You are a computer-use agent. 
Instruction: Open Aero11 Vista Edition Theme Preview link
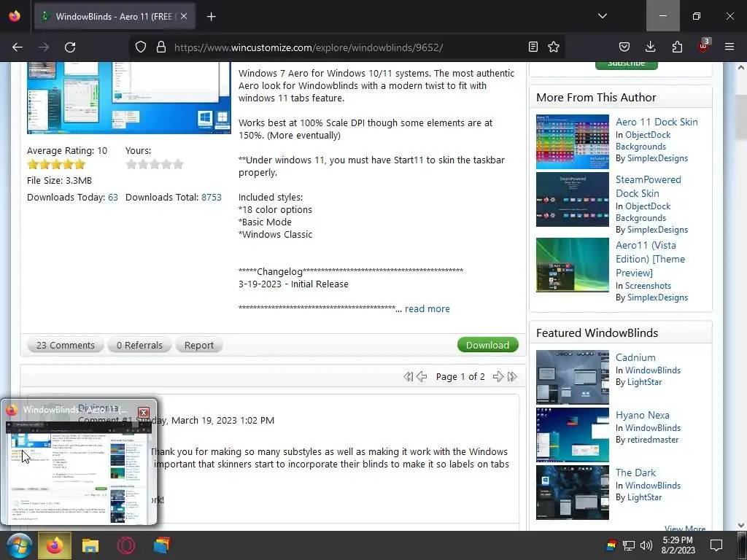click(650, 259)
